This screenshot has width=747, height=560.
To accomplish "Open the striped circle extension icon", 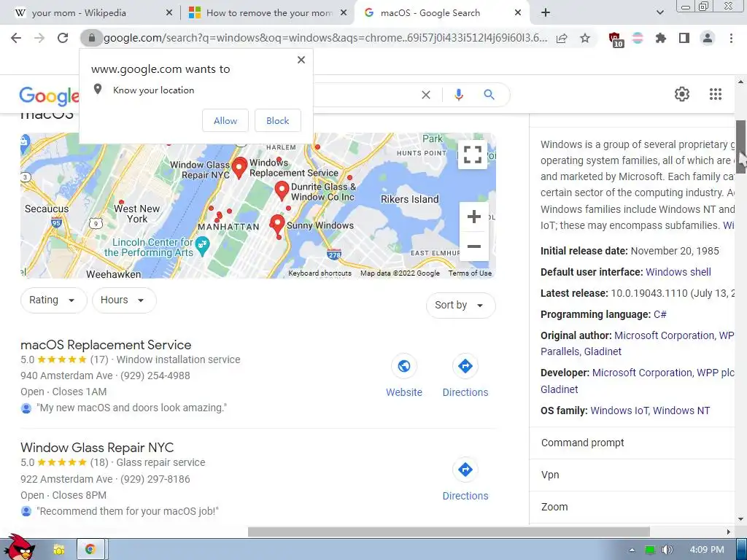I will coord(638,38).
